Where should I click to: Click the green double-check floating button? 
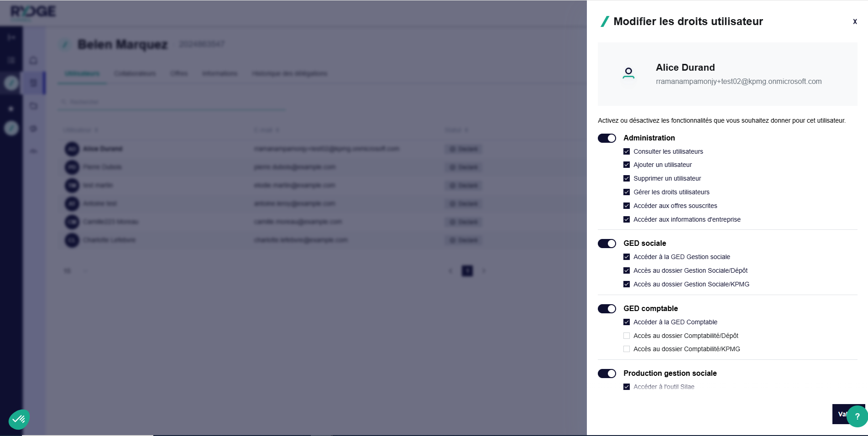click(19, 419)
